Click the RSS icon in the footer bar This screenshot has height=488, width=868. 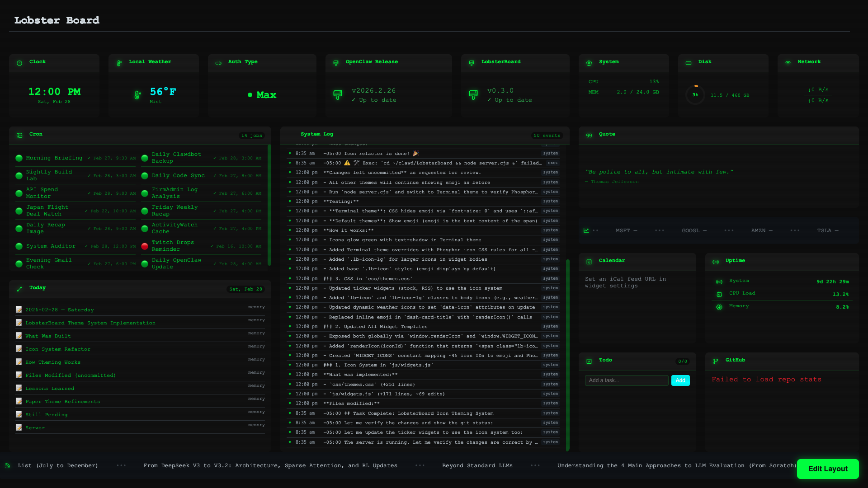point(9,465)
